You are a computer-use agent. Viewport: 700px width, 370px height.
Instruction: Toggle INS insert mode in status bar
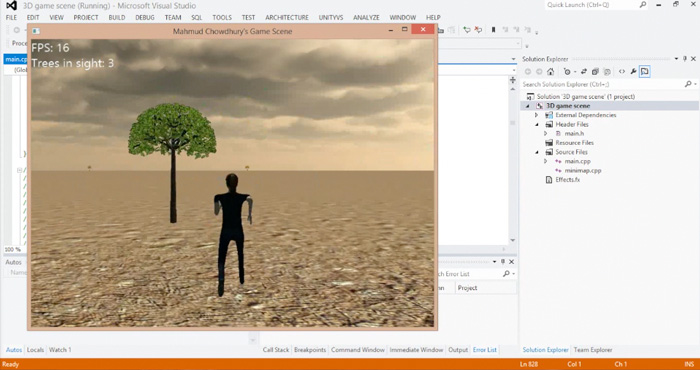click(x=689, y=364)
